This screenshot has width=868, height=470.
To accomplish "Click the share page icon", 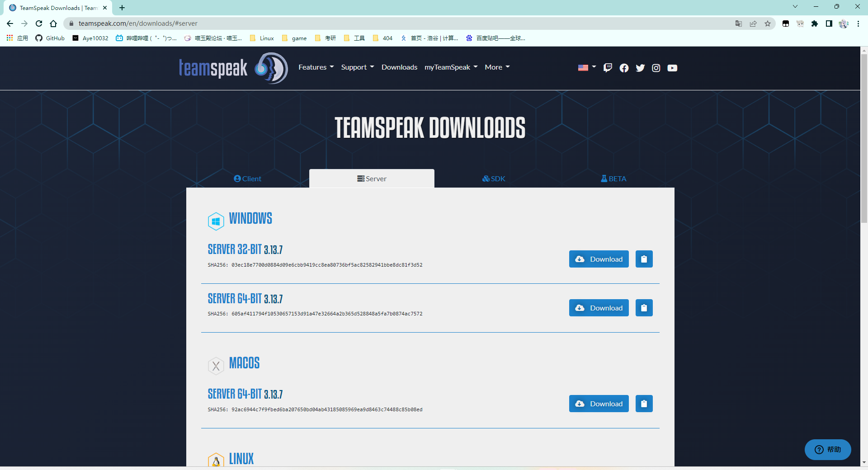I will [753, 23].
